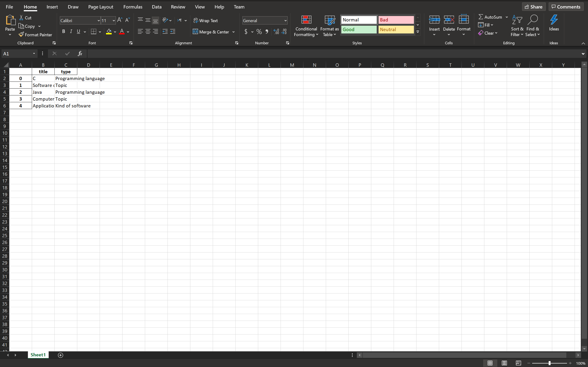Open the Formulas ribbon tab

pyautogui.click(x=133, y=7)
